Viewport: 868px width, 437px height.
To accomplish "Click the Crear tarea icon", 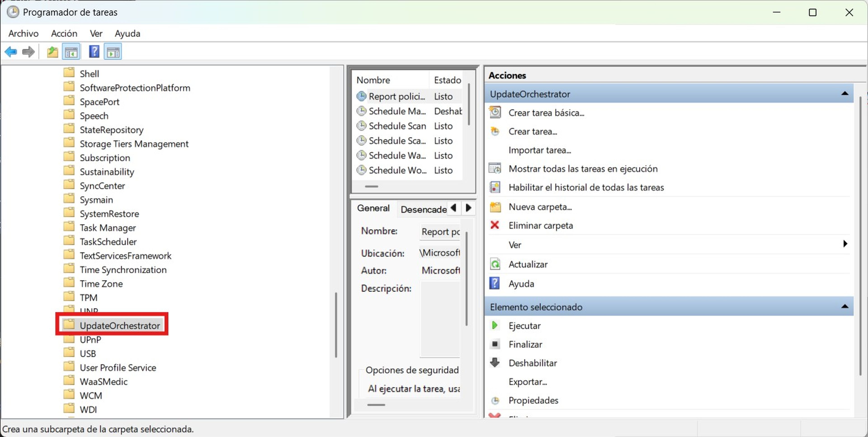I will [x=495, y=131].
